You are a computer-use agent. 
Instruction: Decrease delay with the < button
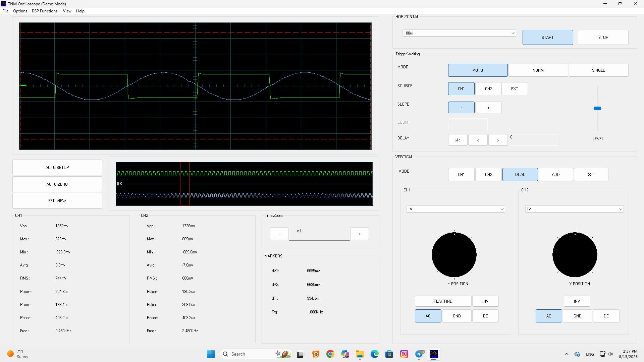click(478, 140)
